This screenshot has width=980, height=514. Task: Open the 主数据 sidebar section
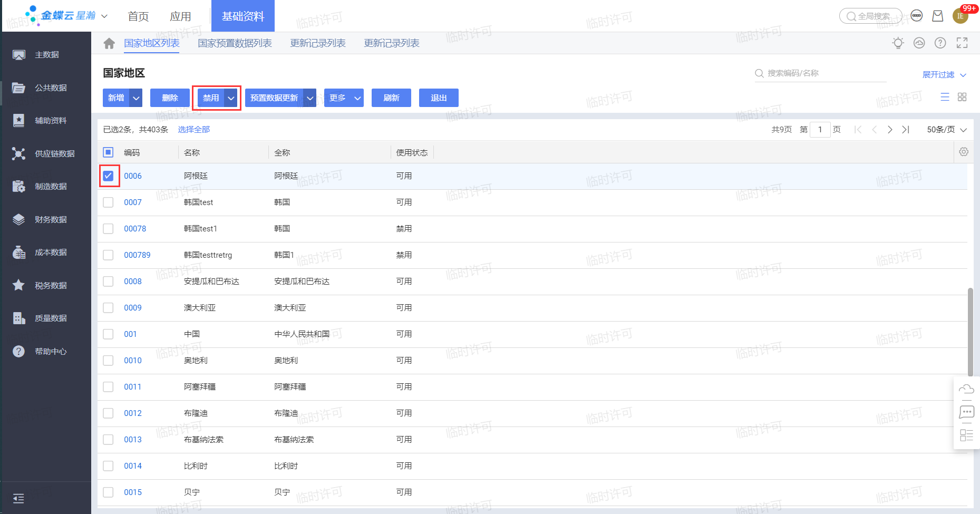46,55
